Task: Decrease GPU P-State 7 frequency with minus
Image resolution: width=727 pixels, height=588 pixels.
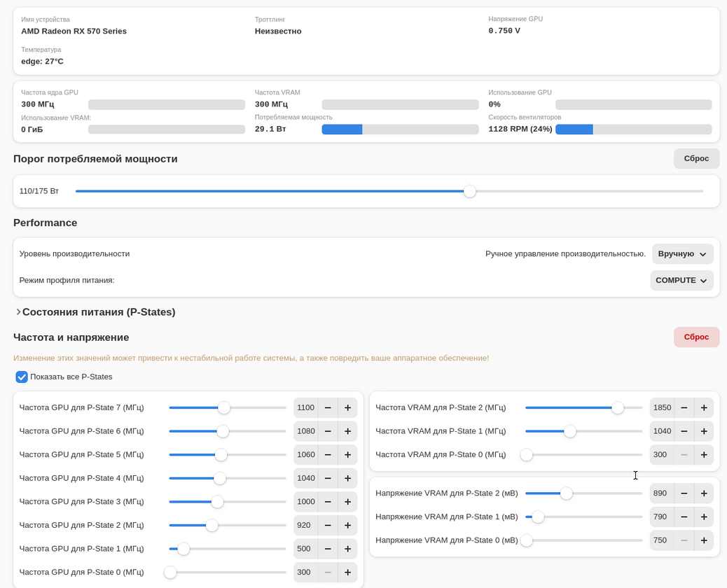Action: tap(328, 408)
